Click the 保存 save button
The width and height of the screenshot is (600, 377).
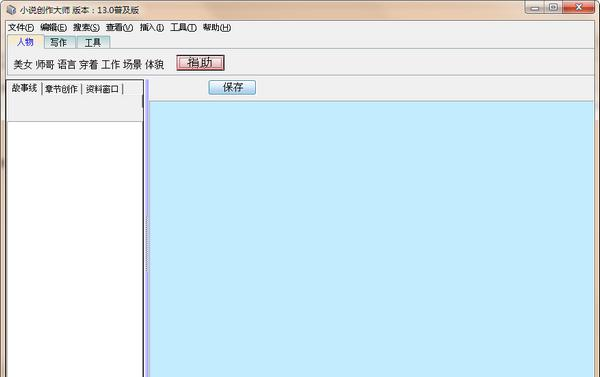[x=232, y=88]
